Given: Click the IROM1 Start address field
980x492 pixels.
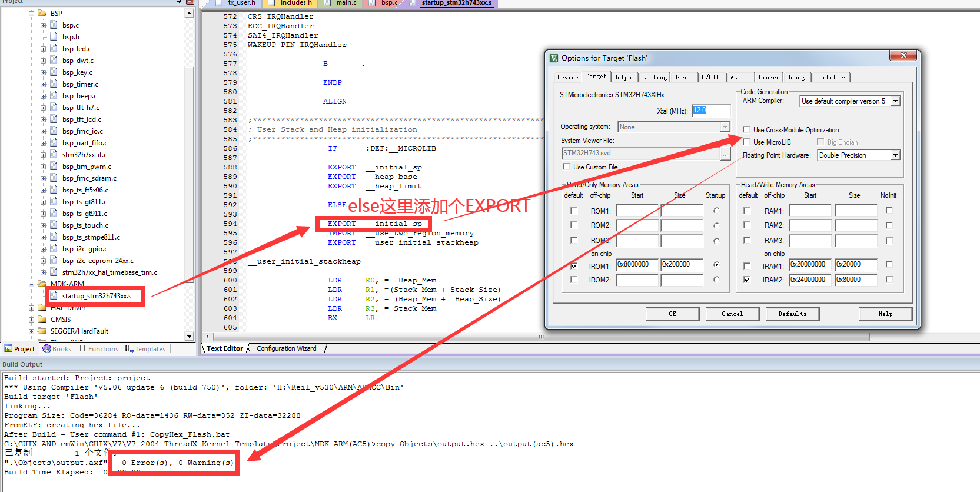Looking at the screenshot, I should (637, 265).
